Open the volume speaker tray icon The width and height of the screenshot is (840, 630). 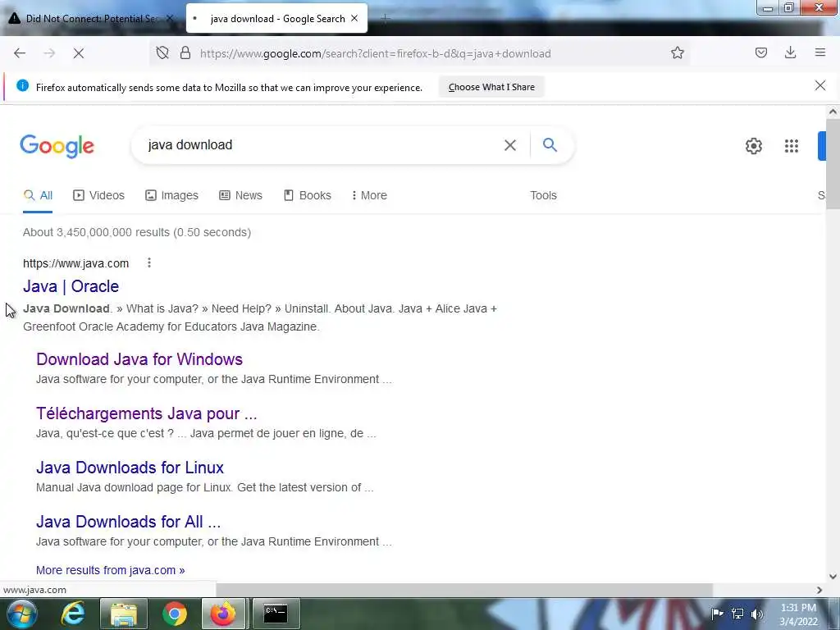tap(756, 614)
